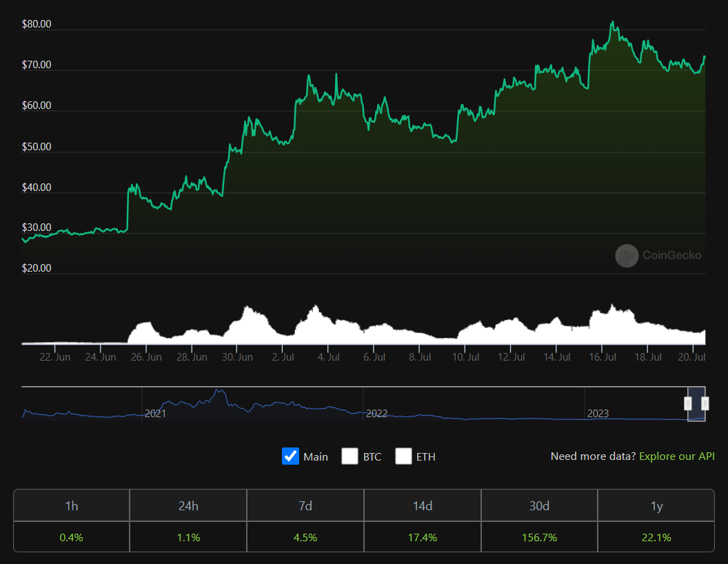
Task: Click the Need more data? text
Action: pyautogui.click(x=593, y=456)
